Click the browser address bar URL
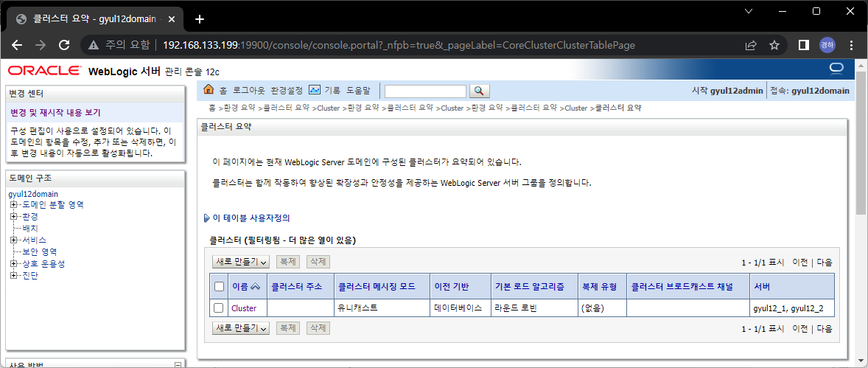 [399, 45]
